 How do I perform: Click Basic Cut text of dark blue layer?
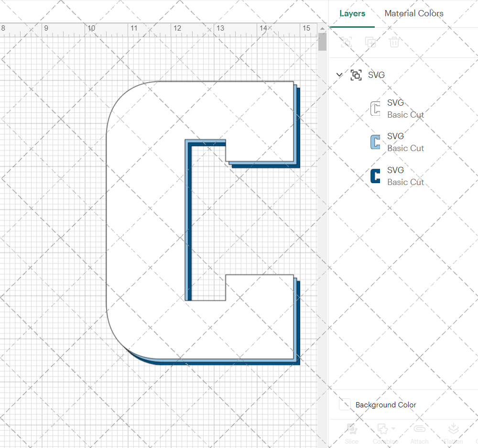[405, 182]
